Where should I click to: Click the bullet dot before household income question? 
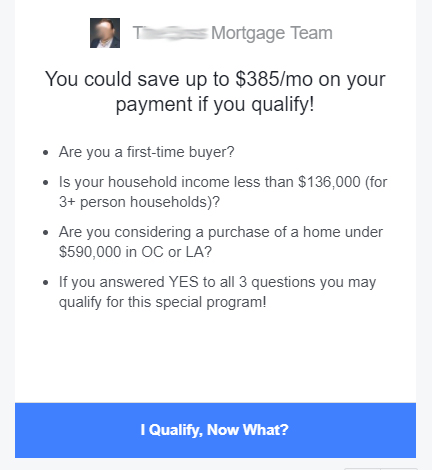point(46,183)
